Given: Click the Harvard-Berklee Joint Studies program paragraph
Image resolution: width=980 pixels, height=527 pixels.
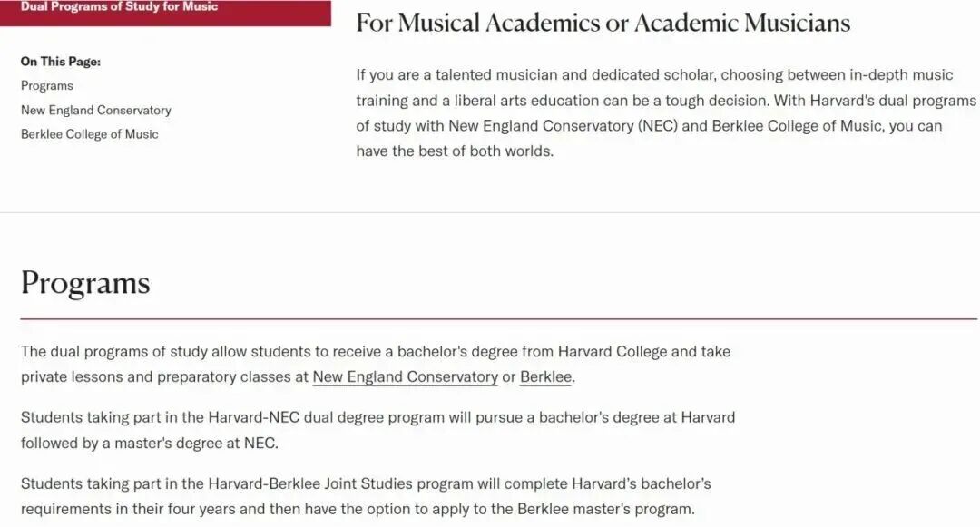Looking at the screenshot, I should (366, 496).
